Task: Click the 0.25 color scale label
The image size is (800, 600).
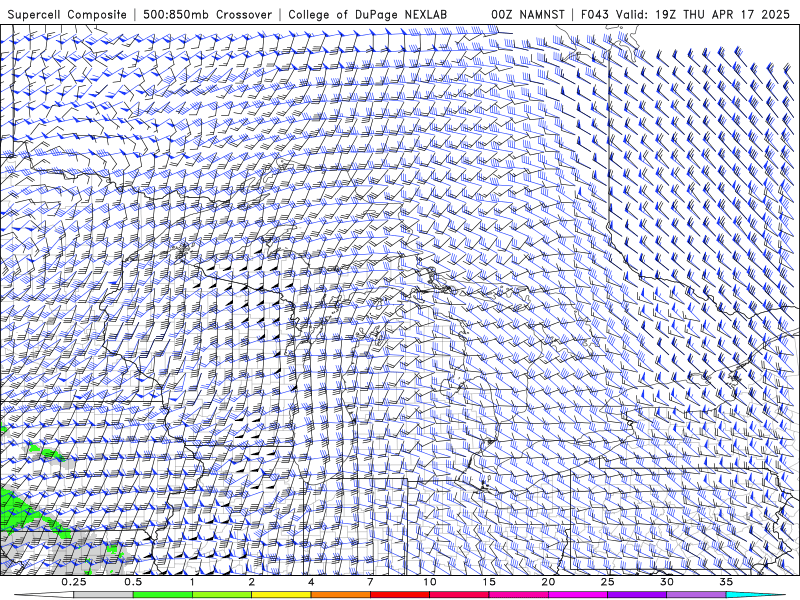Action: (74, 582)
